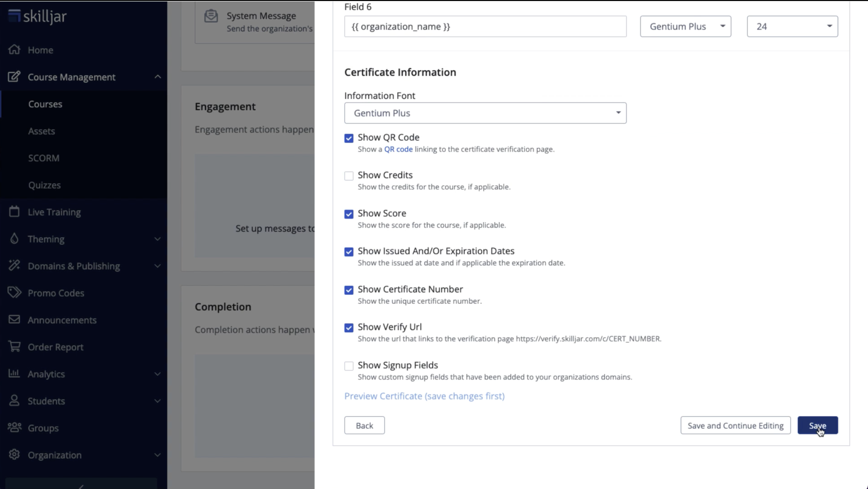Go to the Assets menu item
This screenshot has width=868, height=489.
(x=42, y=131)
